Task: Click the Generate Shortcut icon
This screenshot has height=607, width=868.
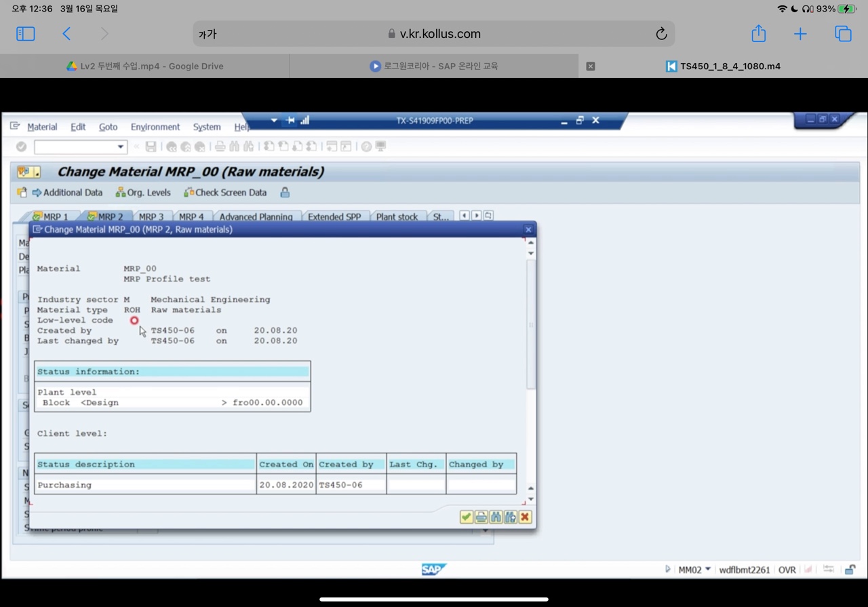Action: 346,146
